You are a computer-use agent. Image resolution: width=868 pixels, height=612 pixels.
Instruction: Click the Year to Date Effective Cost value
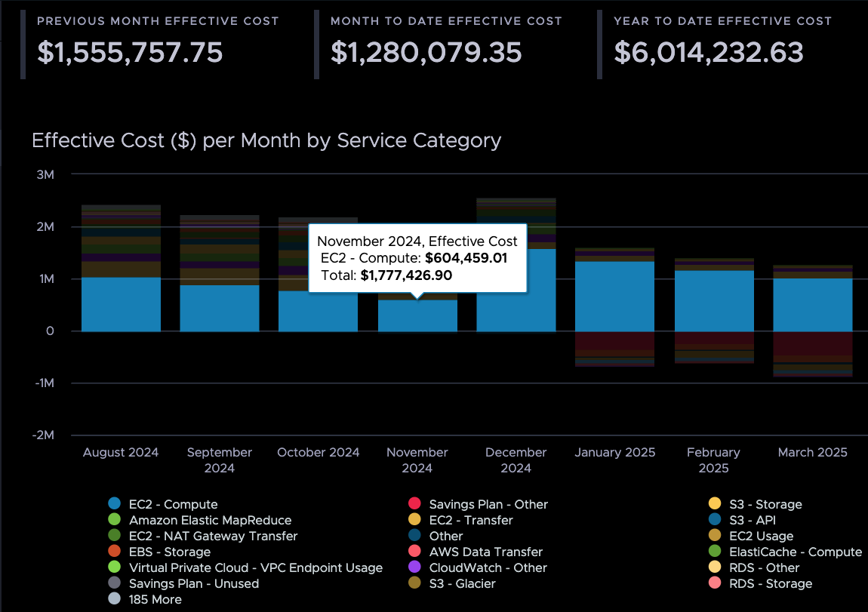click(708, 54)
